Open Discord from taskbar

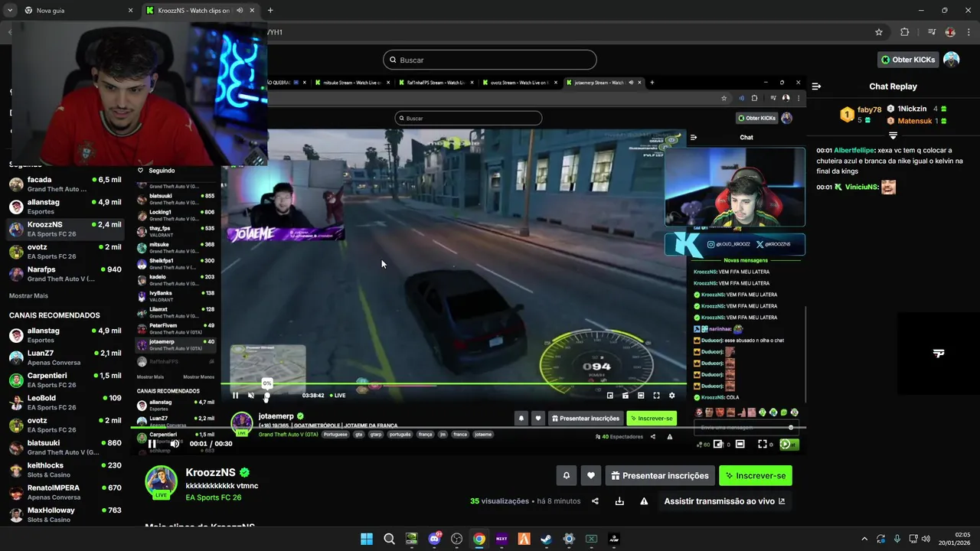[x=434, y=539]
